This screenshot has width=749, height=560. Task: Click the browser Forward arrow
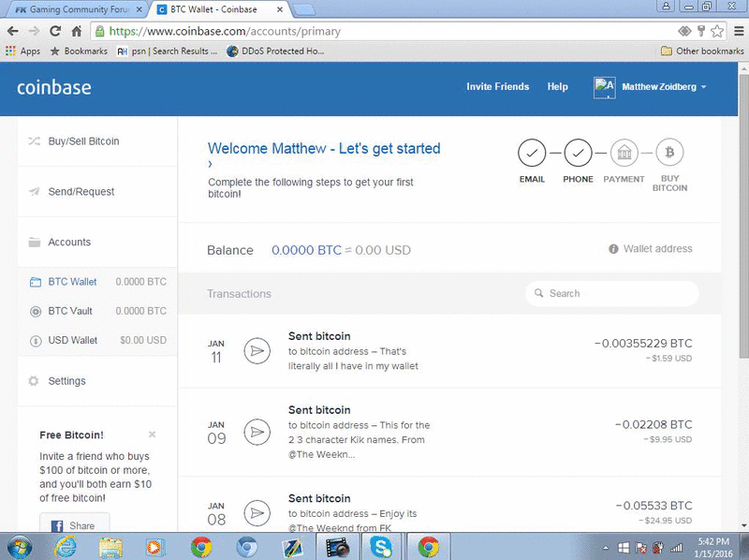point(34,32)
